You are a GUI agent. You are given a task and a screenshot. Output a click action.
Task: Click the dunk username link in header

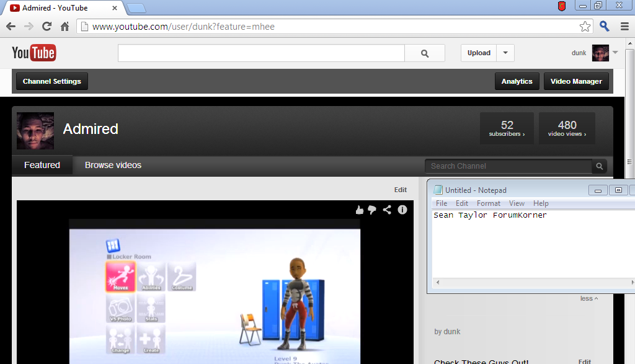(579, 53)
